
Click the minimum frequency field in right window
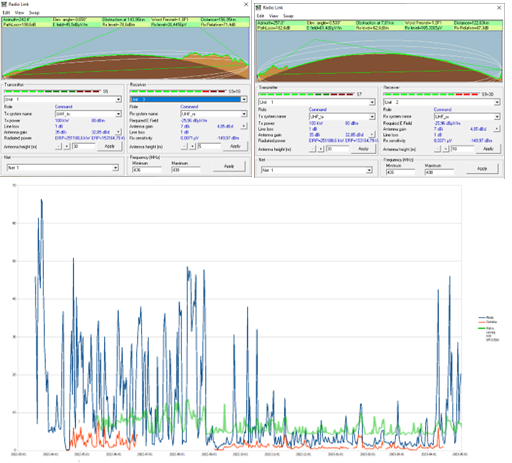[400, 172]
